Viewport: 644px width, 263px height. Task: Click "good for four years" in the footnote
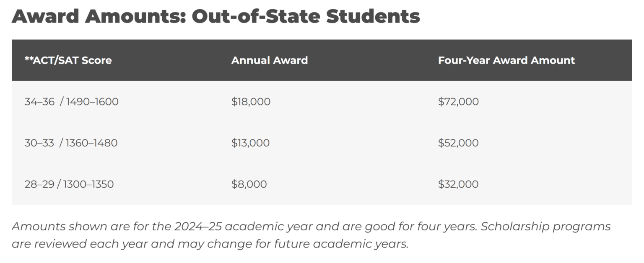point(421,227)
